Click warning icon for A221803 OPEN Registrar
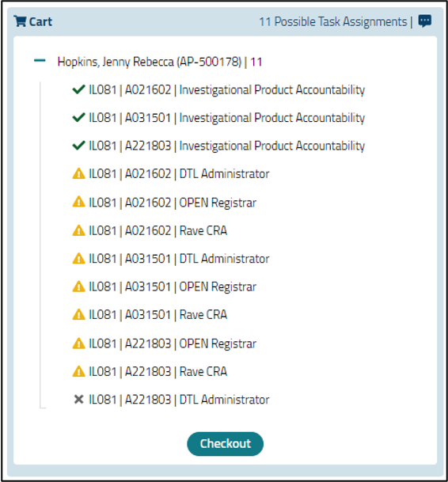This screenshot has width=448, height=482. (78, 343)
